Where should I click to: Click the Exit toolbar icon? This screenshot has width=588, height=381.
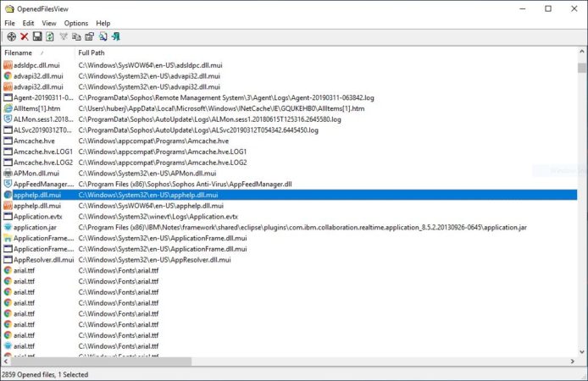click(115, 36)
